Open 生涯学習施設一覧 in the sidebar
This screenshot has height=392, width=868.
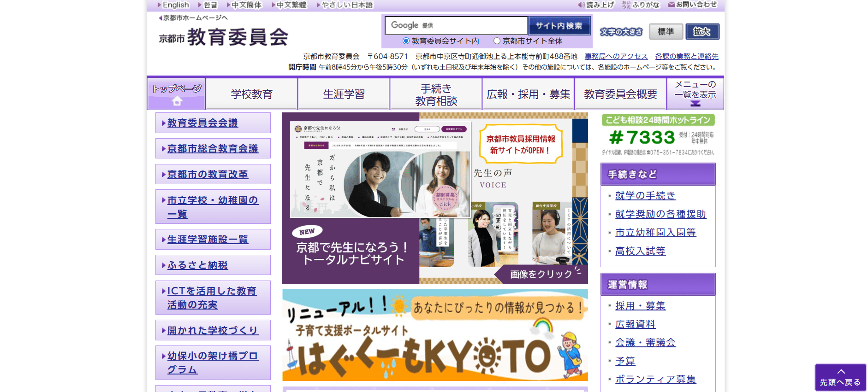(x=213, y=240)
